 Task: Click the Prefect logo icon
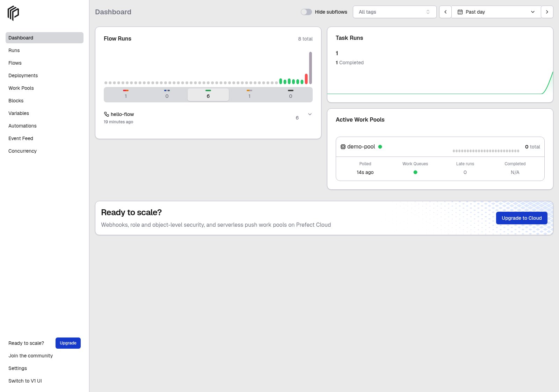(x=13, y=13)
